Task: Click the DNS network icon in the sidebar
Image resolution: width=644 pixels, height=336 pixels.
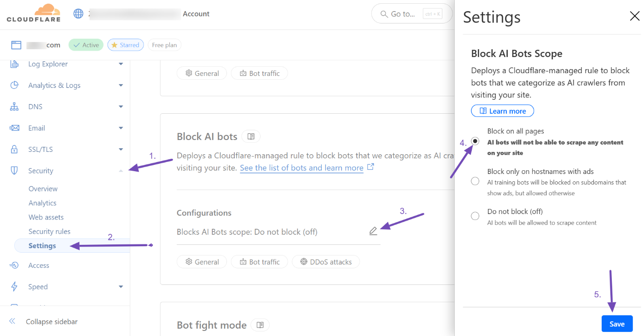Action: point(14,107)
